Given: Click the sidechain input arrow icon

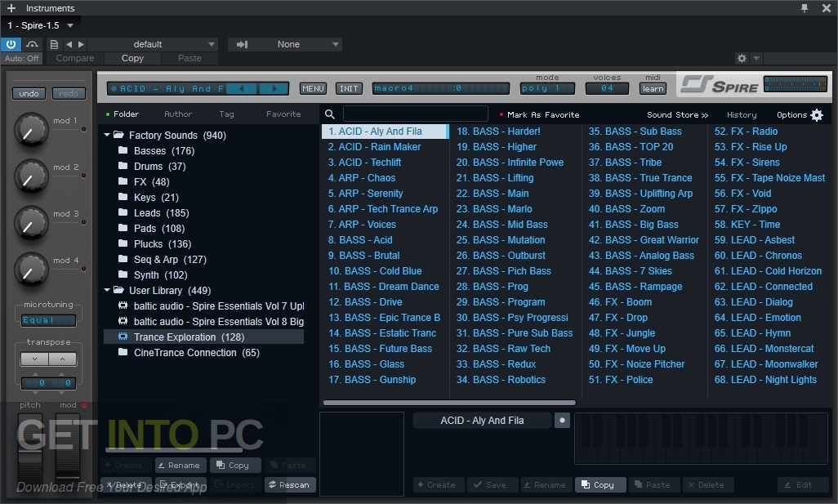Looking at the screenshot, I should pyautogui.click(x=242, y=44).
